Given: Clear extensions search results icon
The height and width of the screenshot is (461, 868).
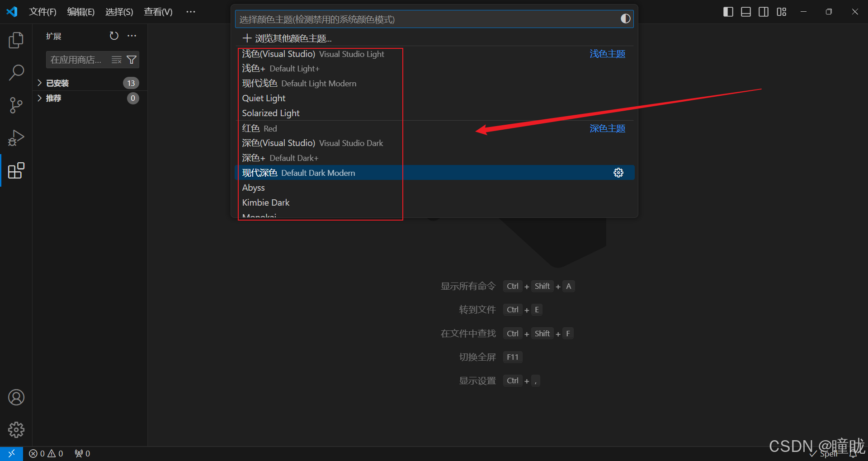Looking at the screenshot, I should [117, 60].
